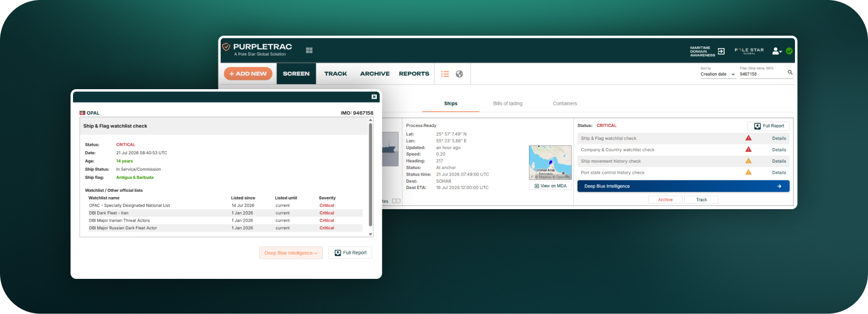
Task: Click the green status checkmark icon
Action: pyautogui.click(x=789, y=51)
